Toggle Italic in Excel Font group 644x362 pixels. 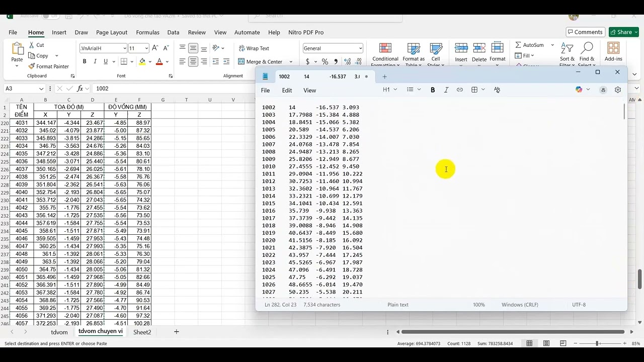[95, 62]
